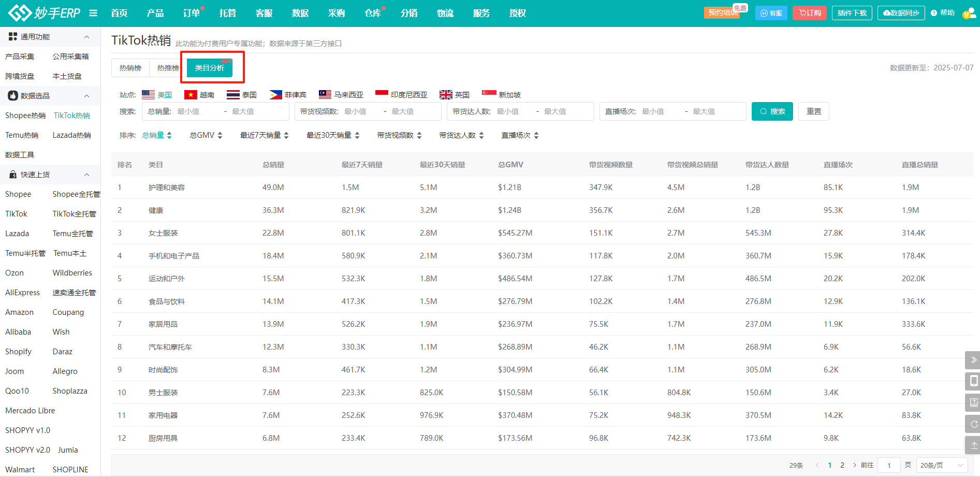Viewport: 980px width, 477px height.
Task: Click the previous page arrow in pagination
Action: point(817,465)
